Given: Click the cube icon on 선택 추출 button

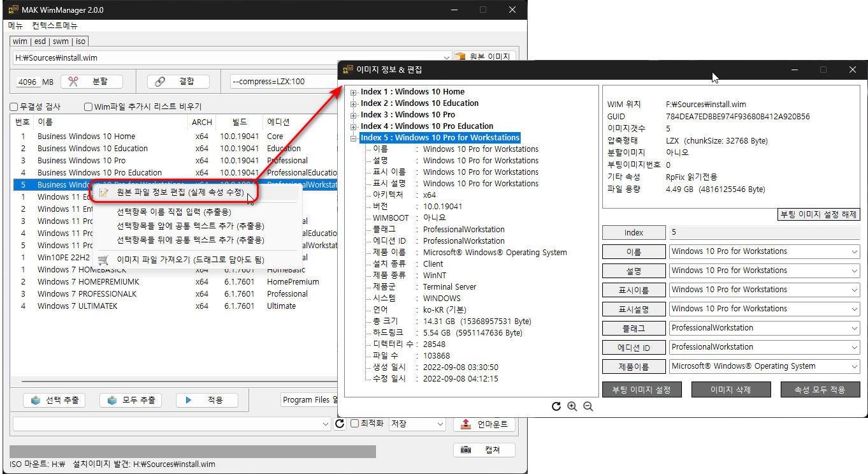Looking at the screenshot, I should point(36,400).
